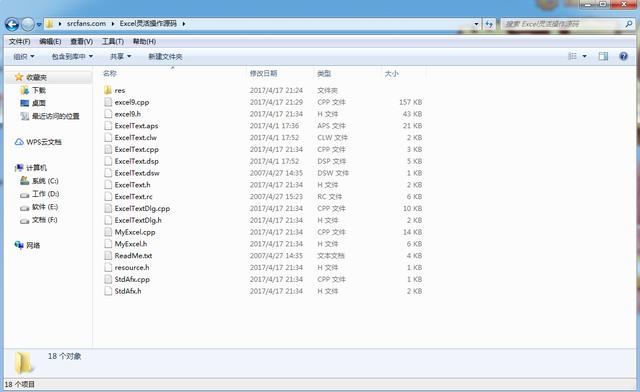This screenshot has width=640, height=392.
Task: Open the 帮助(H) menu
Action: click(x=144, y=42)
